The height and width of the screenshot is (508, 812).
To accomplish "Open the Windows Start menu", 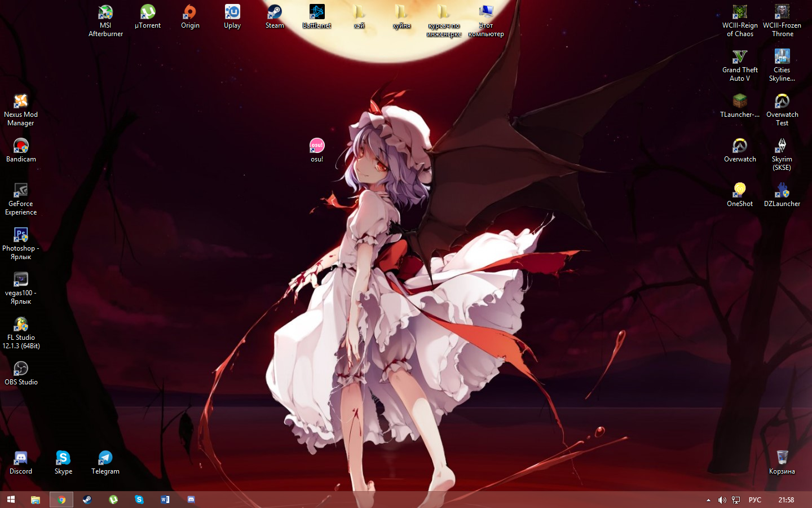I will (11, 500).
